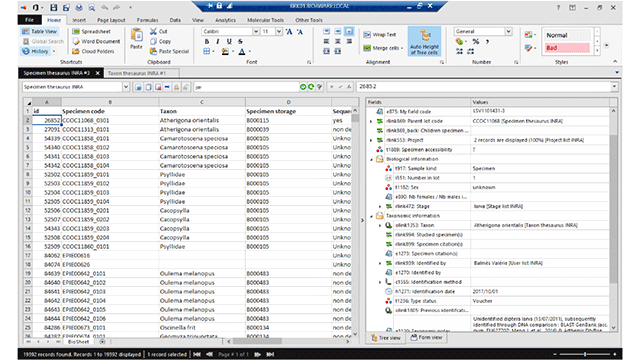Open Word Document shortcut
The image size is (640, 360).
[x=96, y=41]
